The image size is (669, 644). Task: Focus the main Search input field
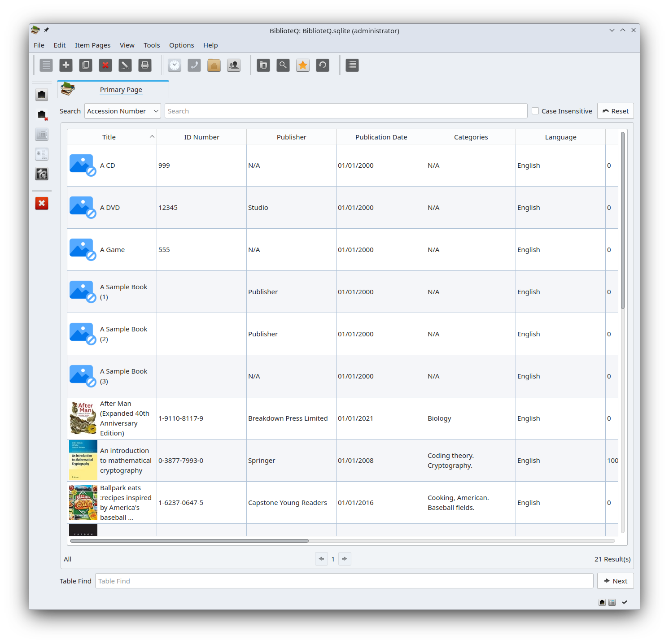click(346, 111)
